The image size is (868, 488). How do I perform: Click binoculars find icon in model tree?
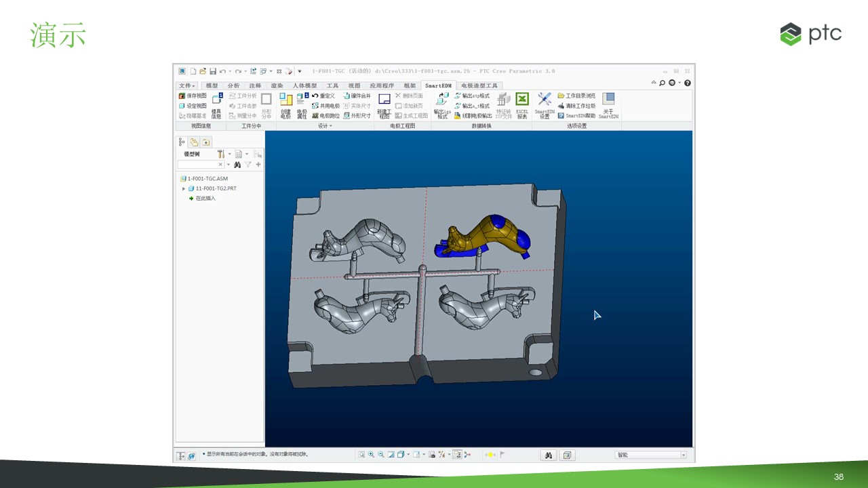click(237, 165)
